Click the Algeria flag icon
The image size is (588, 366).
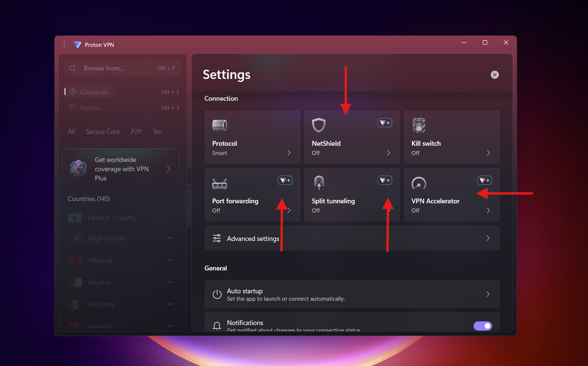[75, 282]
